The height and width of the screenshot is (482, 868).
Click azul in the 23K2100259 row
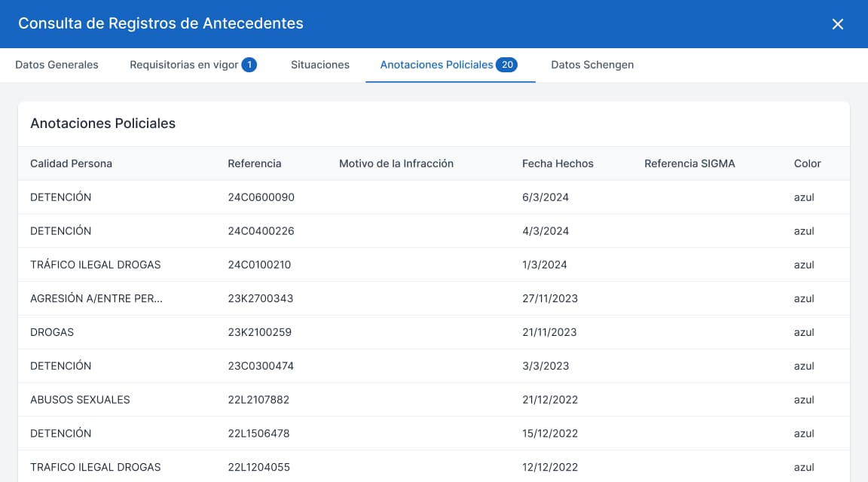(x=804, y=332)
